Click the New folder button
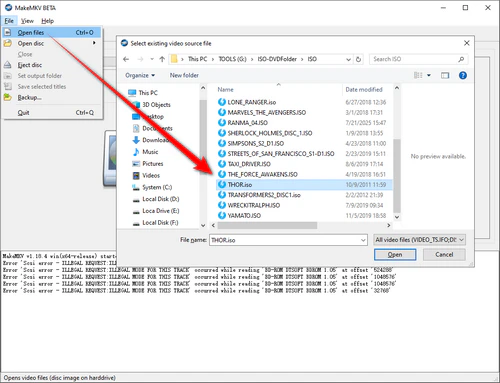The width and height of the screenshot is (500, 383). pos(184,75)
